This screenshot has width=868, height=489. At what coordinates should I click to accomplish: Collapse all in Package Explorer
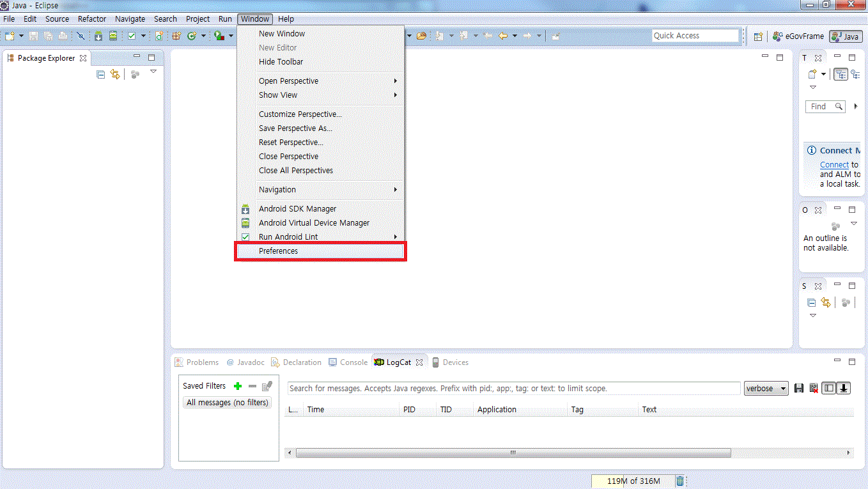tap(101, 75)
